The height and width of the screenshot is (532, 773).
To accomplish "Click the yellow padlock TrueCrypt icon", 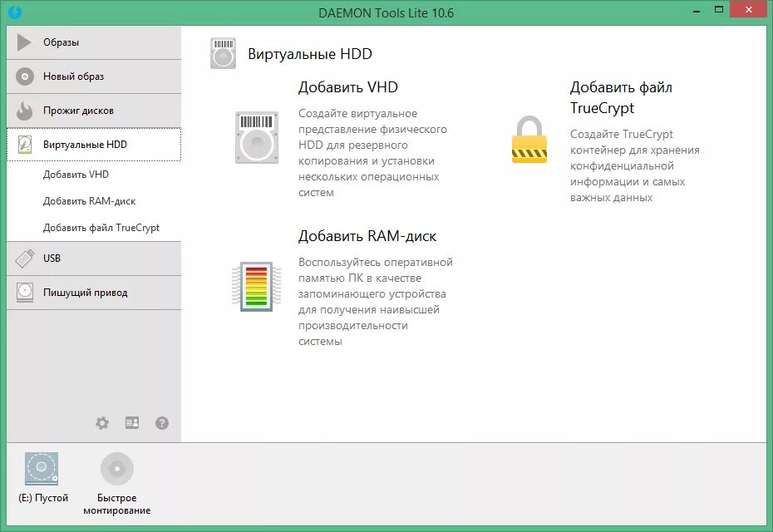I will click(529, 140).
